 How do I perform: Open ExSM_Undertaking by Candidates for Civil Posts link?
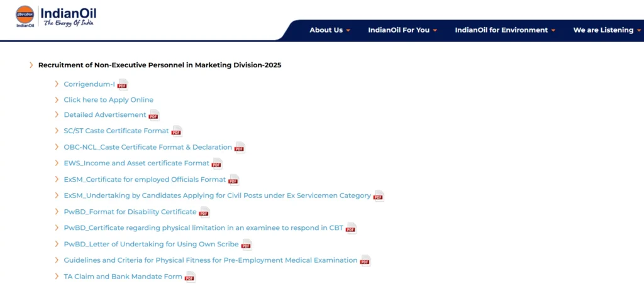(217, 195)
